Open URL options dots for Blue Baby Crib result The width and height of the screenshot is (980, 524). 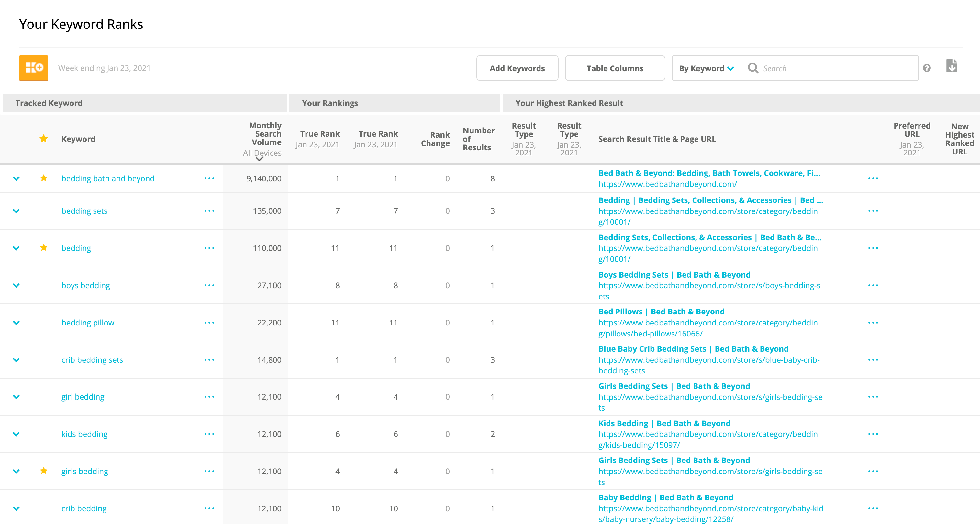[873, 360]
